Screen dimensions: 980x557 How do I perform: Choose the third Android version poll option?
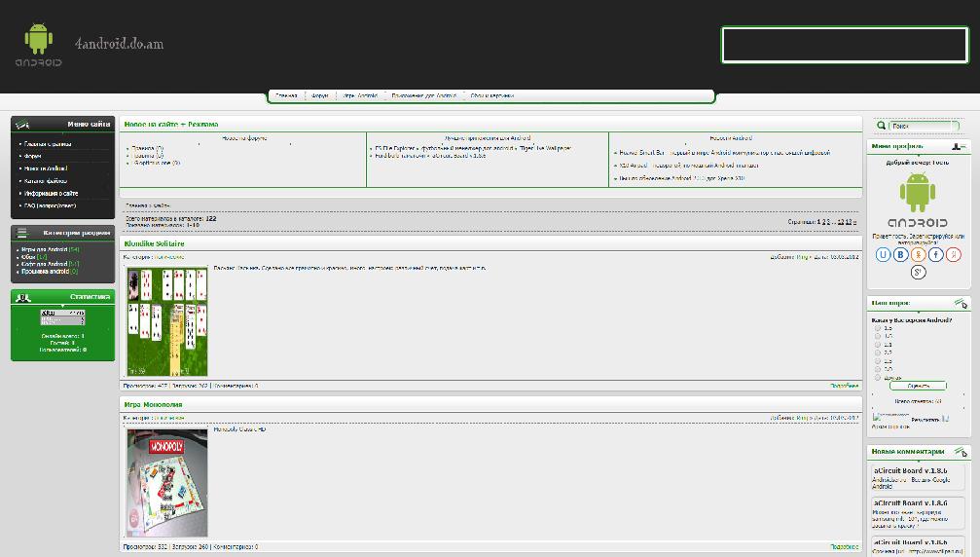pyautogui.click(x=878, y=345)
